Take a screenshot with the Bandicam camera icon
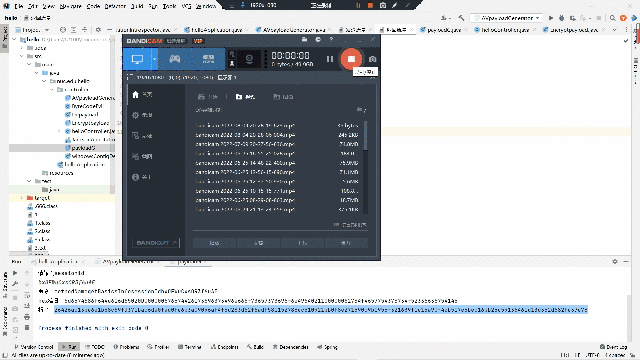The width and height of the screenshot is (640, 360). [372, 59]
